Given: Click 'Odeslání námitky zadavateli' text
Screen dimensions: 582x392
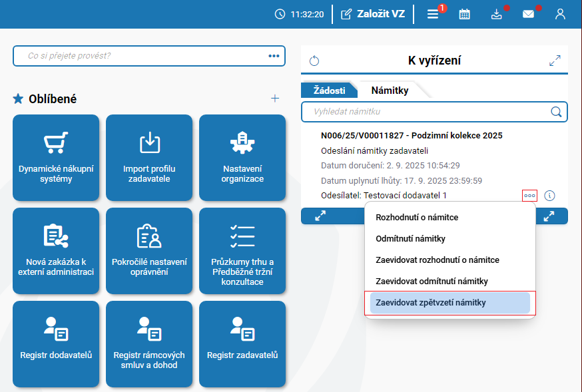Looking at the screenshot, I should 374,151.
